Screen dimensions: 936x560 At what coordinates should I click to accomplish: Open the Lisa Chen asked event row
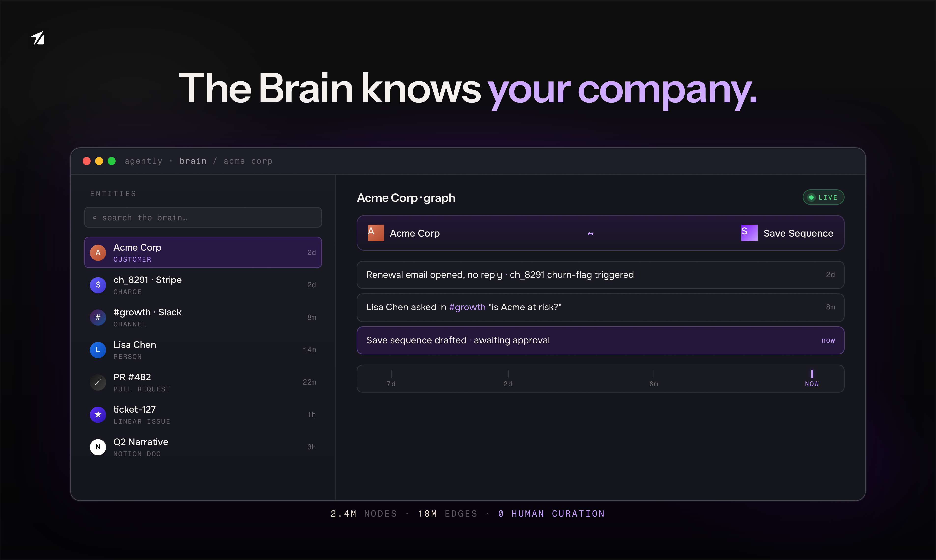pos(600,308)
